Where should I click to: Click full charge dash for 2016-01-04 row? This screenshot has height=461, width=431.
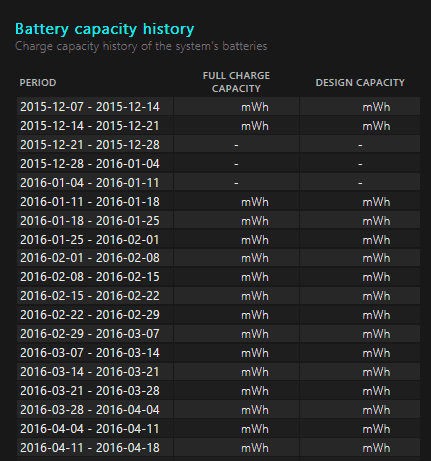(236, 183)
